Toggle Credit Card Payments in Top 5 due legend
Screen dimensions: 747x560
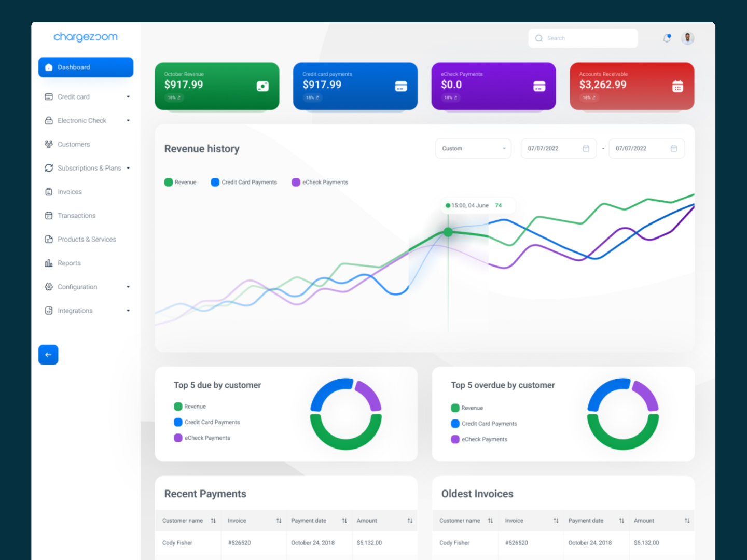click(x=207, y=422)
